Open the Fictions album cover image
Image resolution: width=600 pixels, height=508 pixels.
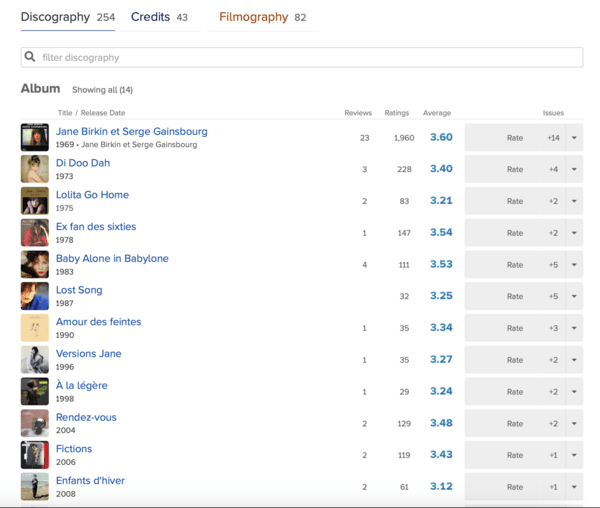[x=35, y=455]
